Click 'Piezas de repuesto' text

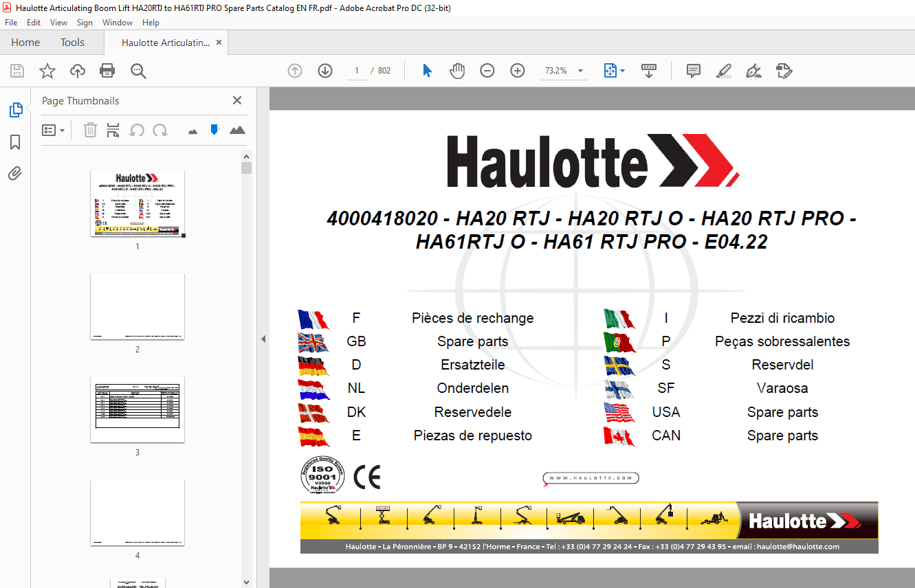(x=473, y=436)
